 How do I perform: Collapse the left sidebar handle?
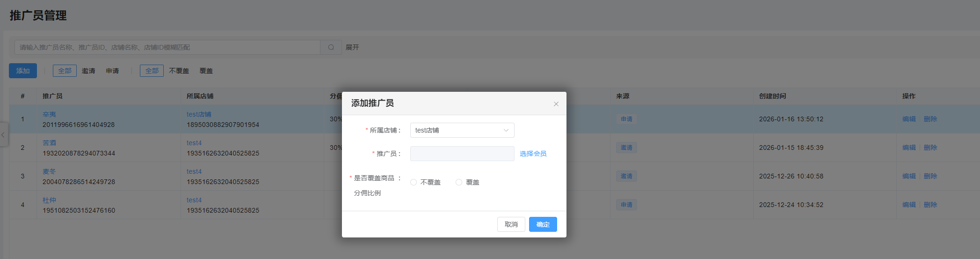pyautogui.click(x=3, y=134)
